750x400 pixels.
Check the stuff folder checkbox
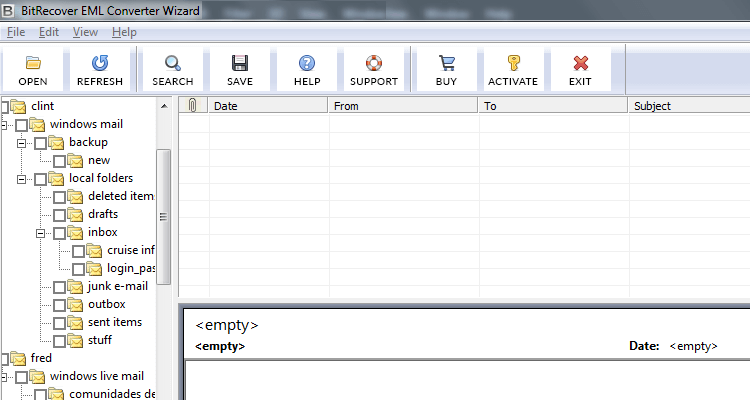[60, 341]
